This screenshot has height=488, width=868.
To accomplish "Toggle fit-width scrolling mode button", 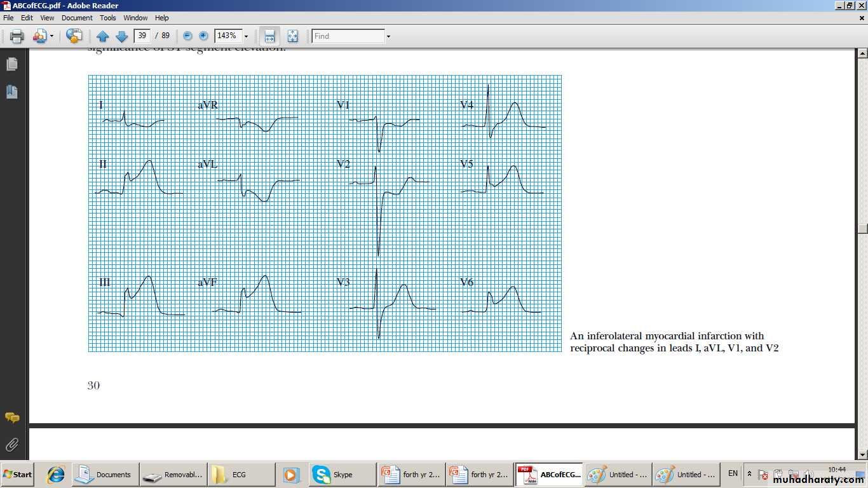I will pyautogui.click(x=269, y=36).
